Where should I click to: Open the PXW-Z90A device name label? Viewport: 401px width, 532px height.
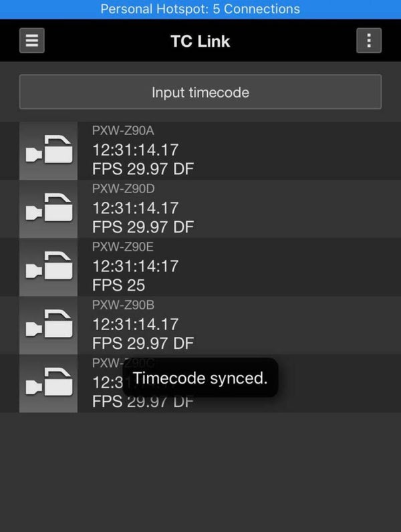[x=123, y=130]
